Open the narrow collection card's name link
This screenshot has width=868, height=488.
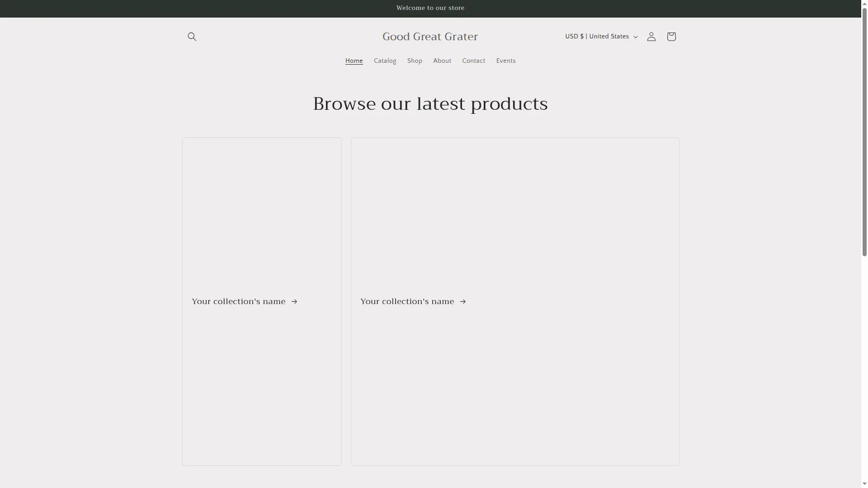pos(245,301)
